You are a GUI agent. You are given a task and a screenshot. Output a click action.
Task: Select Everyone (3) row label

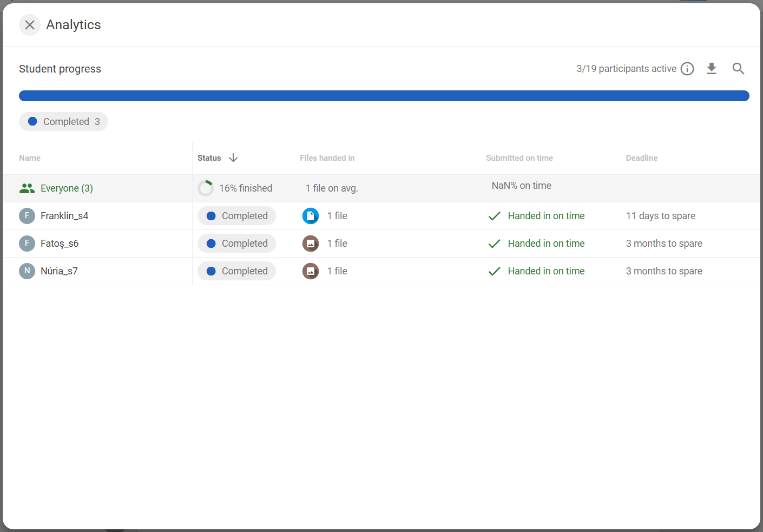pos(67,188)
